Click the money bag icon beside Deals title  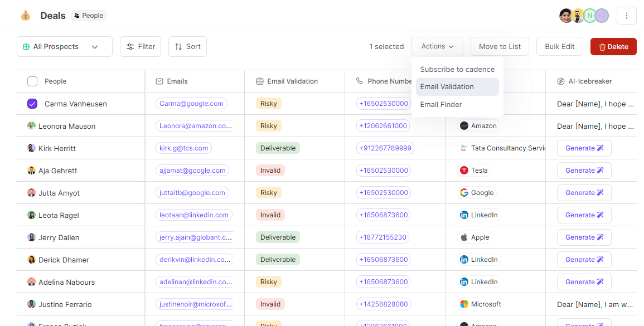click(x=26, y=16)
